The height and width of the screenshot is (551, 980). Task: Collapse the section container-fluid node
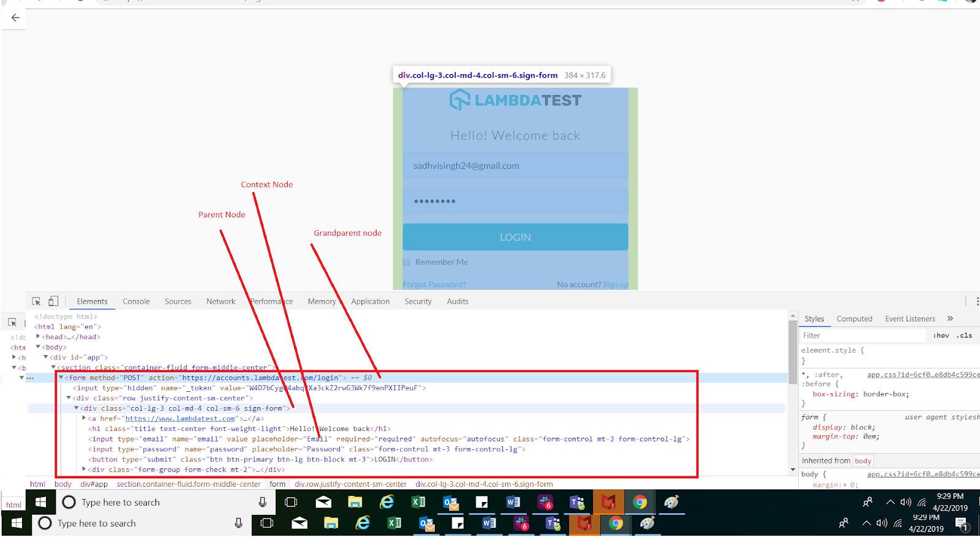pyautogui.click(x=53, y=367)
